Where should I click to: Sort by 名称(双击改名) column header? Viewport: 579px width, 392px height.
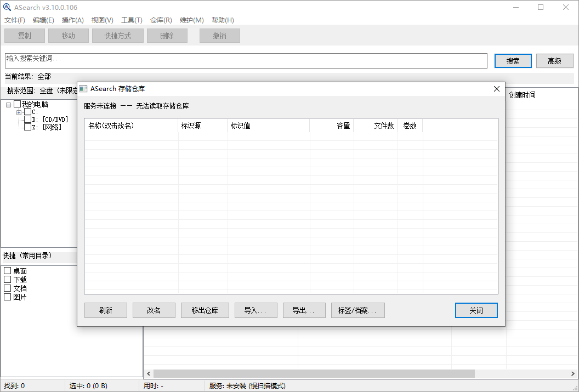[132, 126]
